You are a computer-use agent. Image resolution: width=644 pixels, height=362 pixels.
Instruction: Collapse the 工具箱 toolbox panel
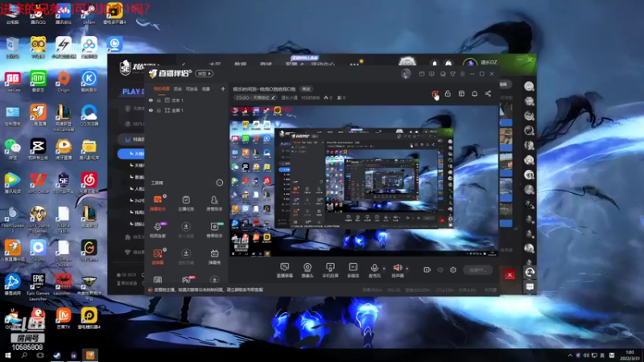pos(220,183)
